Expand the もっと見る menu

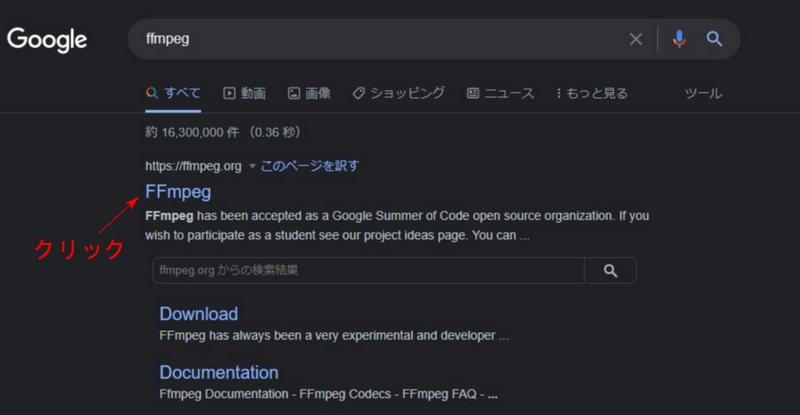(x=592, y=93)
